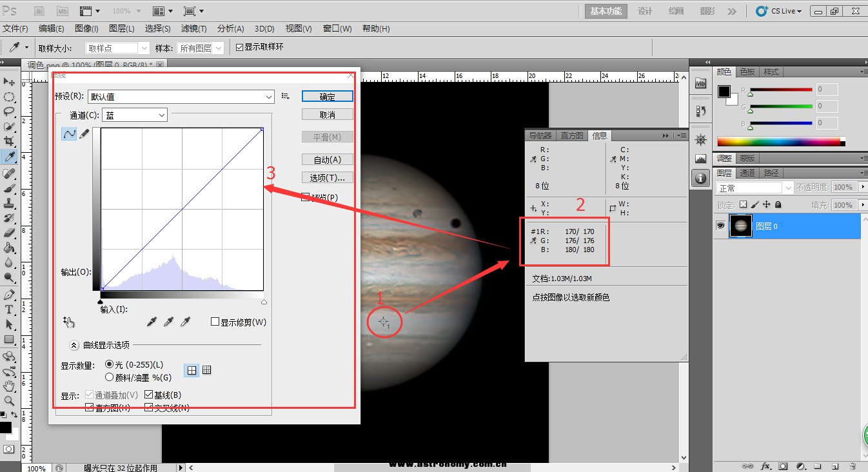Add a layer mask from Layers panel footer

(784, 466)
